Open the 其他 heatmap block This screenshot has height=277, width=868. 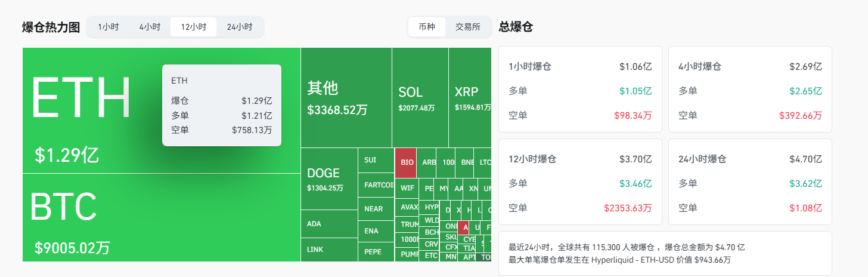[346, 98]
